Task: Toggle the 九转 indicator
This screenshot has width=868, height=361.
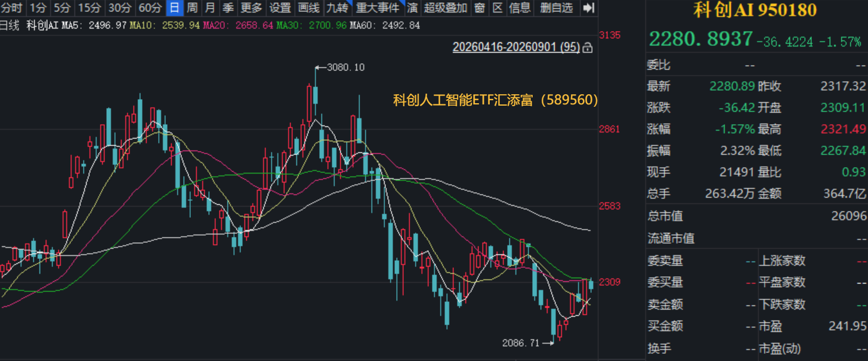Action: click(x=337, y=8)
